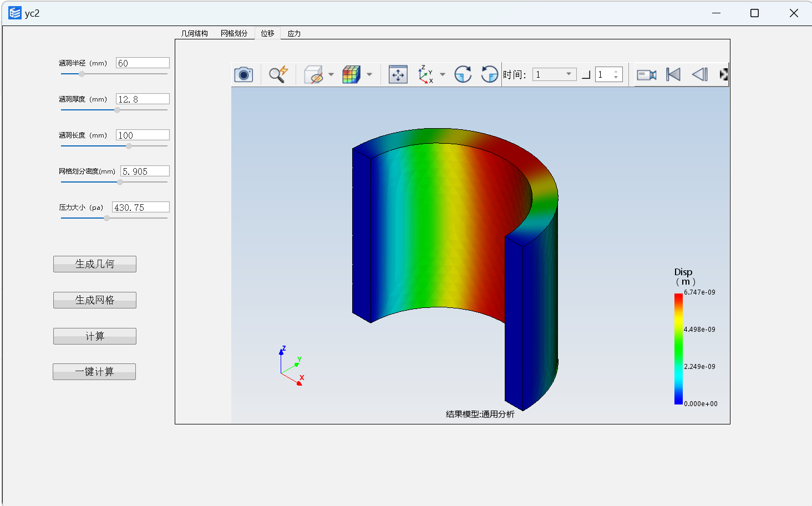The image size is (812, 506).
Task: Click the 2.249e-09 legend value
Action: 699,367
